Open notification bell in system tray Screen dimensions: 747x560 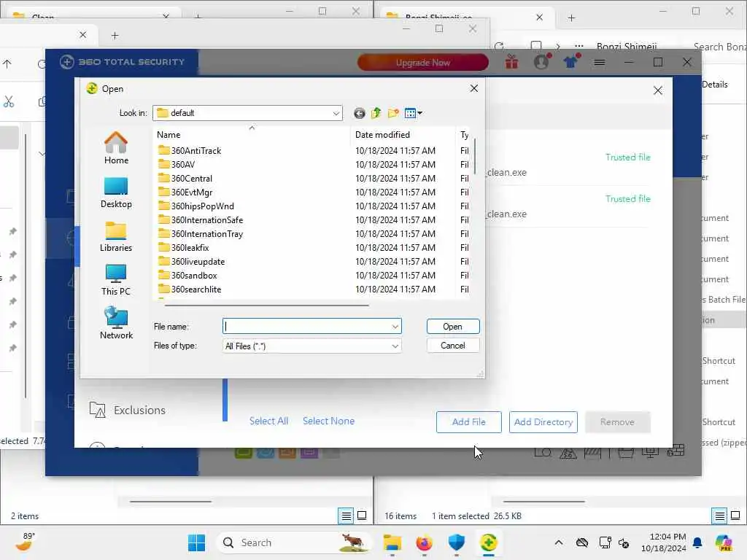(697, 542)
